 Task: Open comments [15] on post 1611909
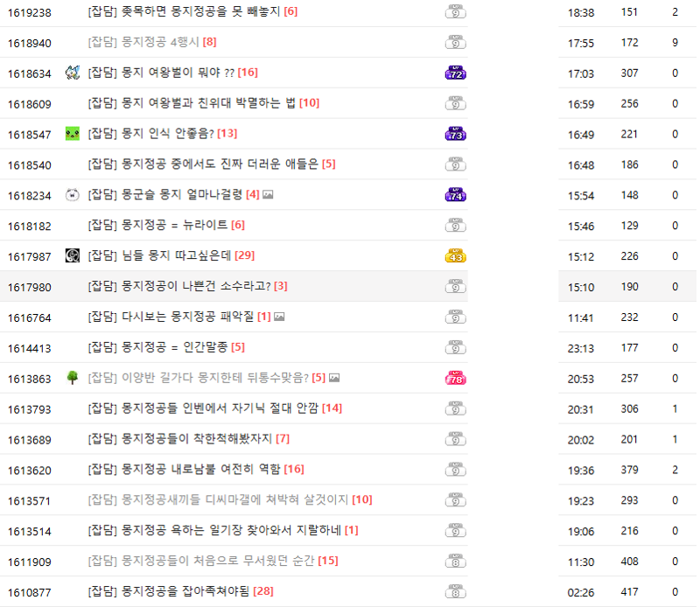(327, 561)
